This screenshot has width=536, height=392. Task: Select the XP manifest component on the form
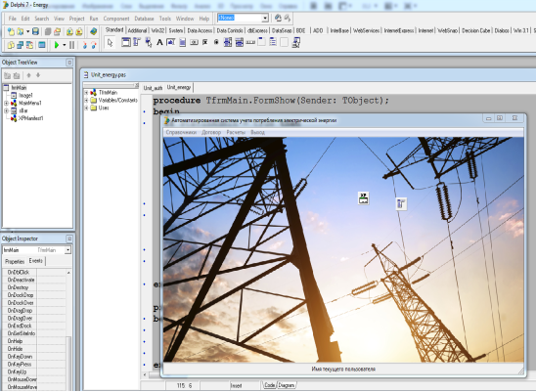point(364,197)
